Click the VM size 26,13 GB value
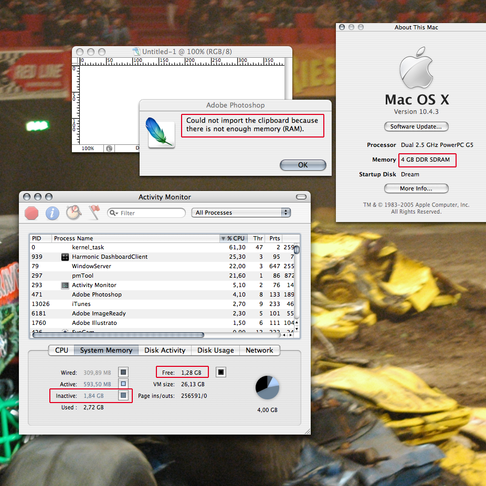 193,384
